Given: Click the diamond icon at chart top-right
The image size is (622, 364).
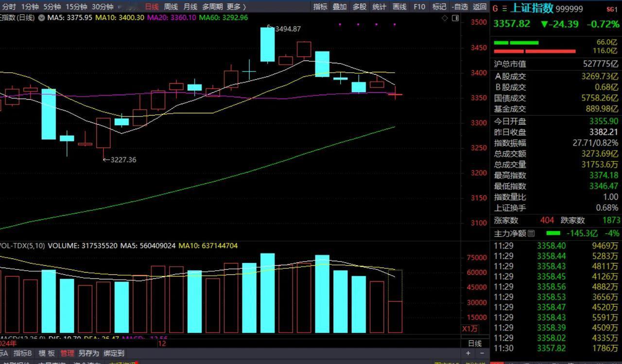Looking at the screenshot, I should pos(445,18).
